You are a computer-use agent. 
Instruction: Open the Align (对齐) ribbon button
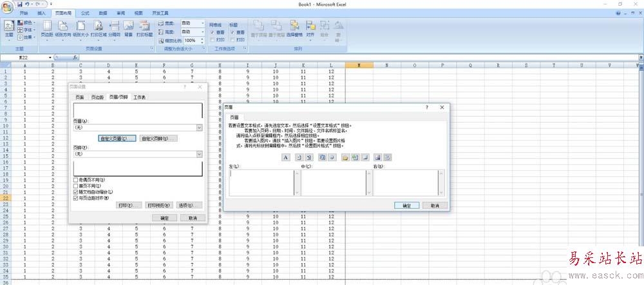tap(310, 30)
